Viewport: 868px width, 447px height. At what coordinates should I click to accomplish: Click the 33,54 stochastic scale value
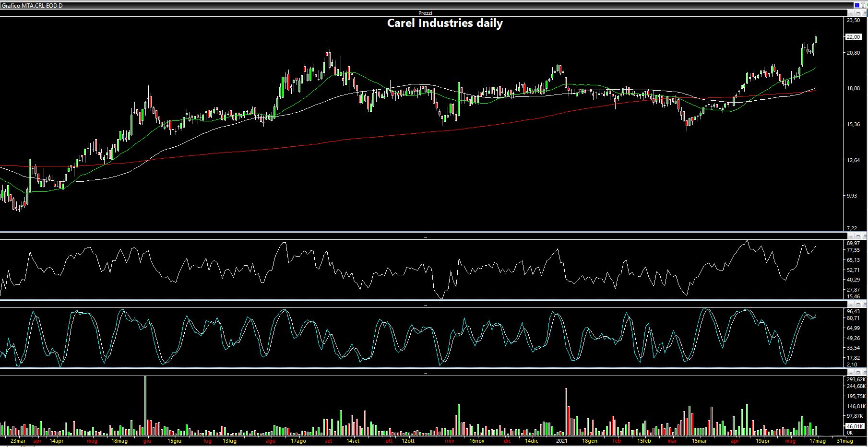[854, 348]
